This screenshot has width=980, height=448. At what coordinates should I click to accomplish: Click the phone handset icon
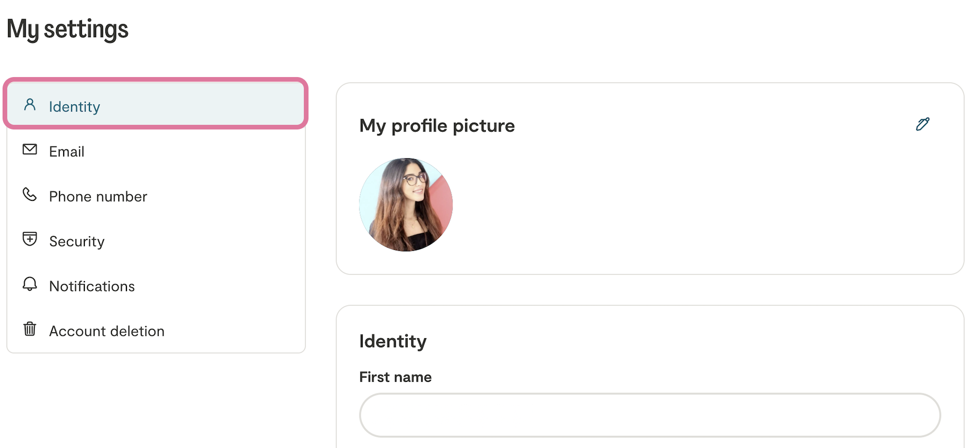tap(30, 194)
